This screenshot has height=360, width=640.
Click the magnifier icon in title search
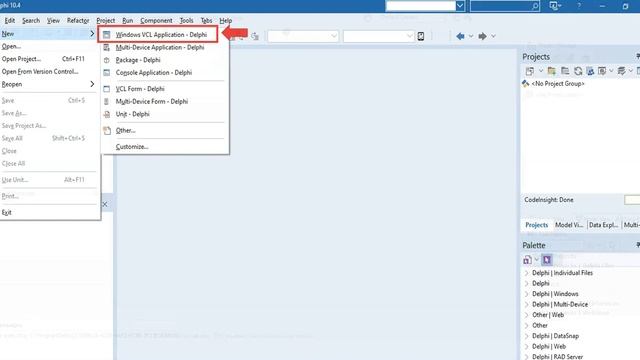pyautogui.click(x=535, y=6)
